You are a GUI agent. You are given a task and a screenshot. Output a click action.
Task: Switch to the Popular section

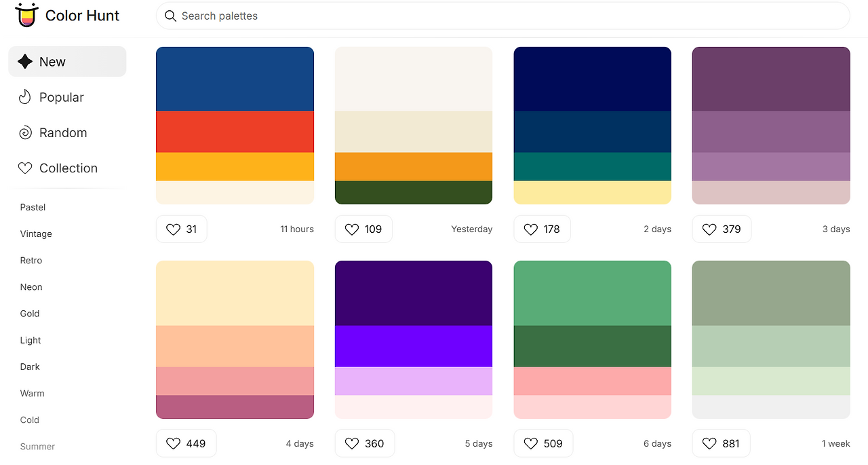61,97
